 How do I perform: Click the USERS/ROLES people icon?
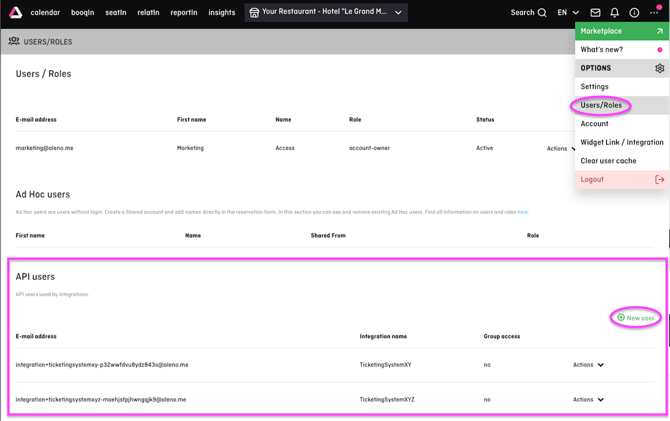(14, 41)
